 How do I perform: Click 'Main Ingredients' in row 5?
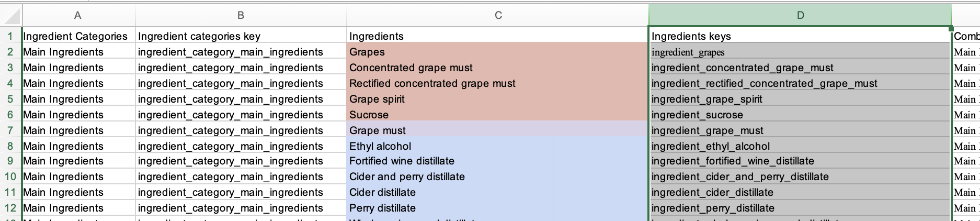78,99
